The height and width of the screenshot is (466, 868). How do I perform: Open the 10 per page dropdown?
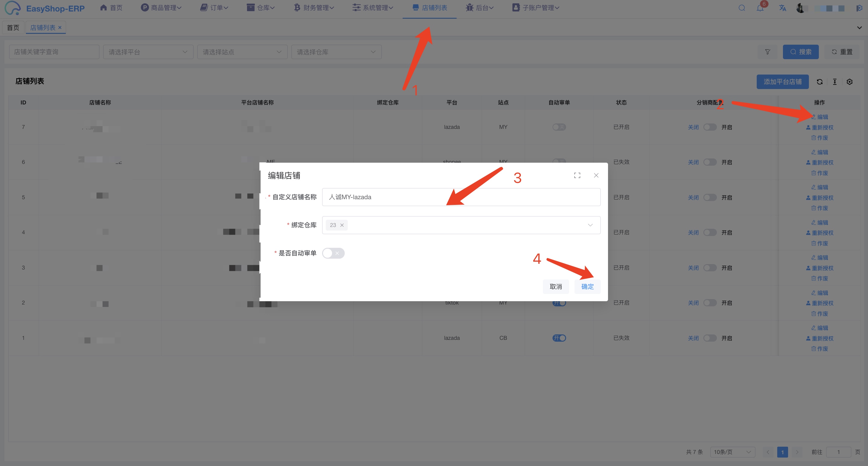(x=732, y=452)
